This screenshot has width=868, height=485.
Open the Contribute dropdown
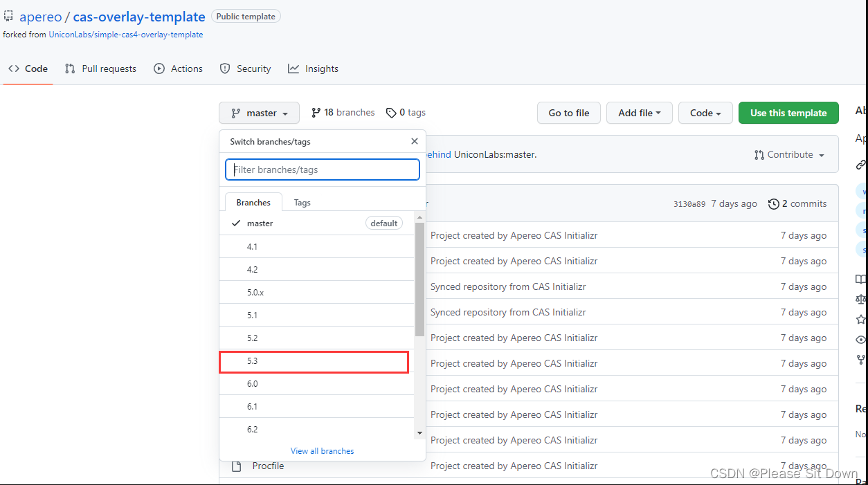pyautogui.click(x=789, y=154)
